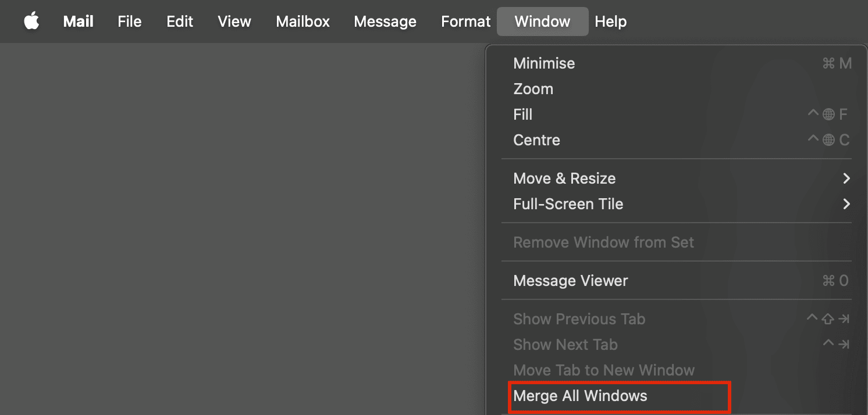Open the File menu
The image size is (868, 415).
(x=129, y=22)
